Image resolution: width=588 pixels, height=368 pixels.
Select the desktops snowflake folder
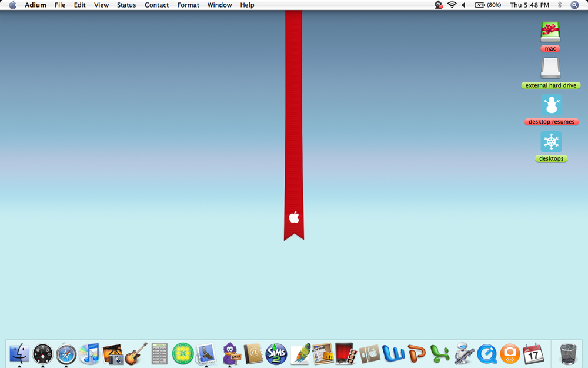click(552, 141)
